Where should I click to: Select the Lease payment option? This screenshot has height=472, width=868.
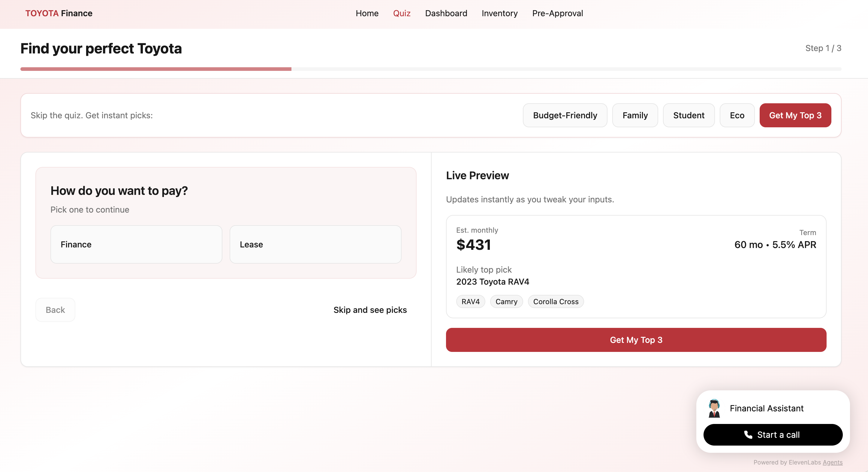point(315,244)
